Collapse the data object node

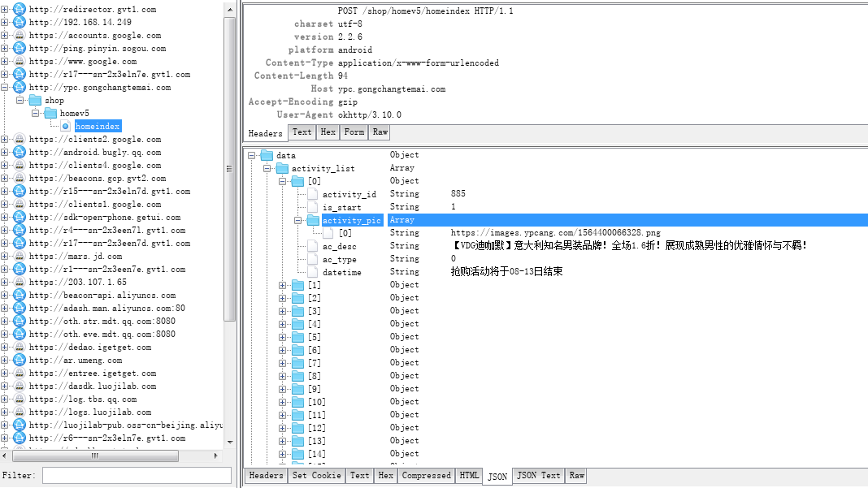click(x=252, y=155)
